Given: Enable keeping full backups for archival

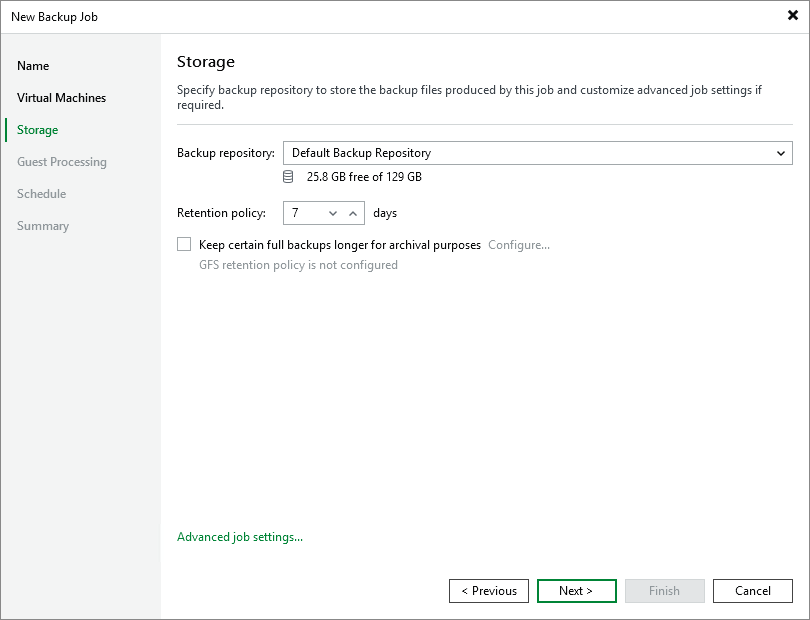Looking at the screenshot, I should pos(184,244).
